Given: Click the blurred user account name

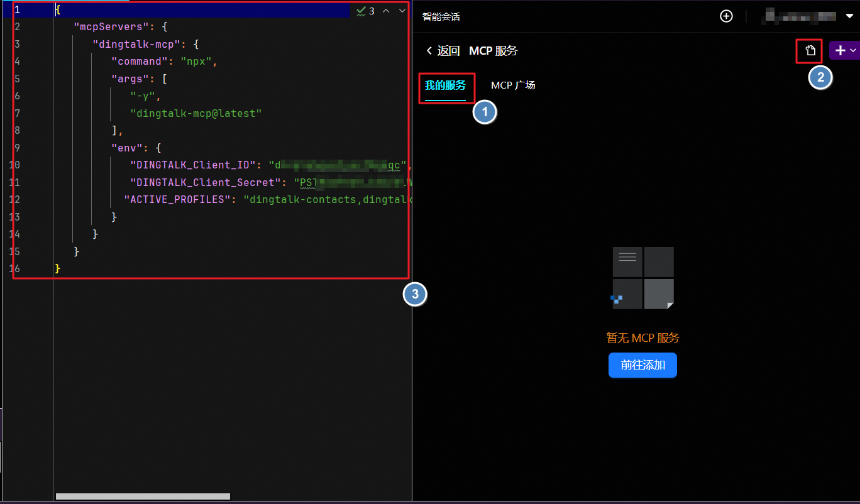Looking at the screenshot, I should point(800,16).
